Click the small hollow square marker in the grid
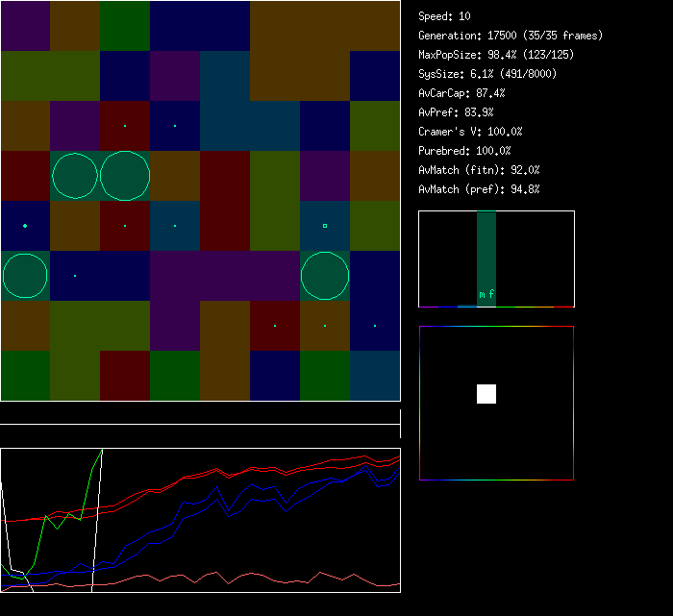The height and width of the screenshot is (616, 673). [325, 226]
